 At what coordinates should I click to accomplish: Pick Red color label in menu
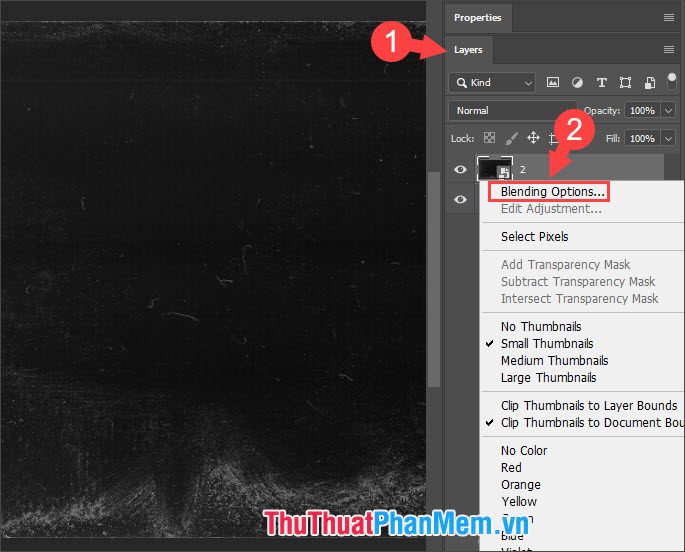511,467
